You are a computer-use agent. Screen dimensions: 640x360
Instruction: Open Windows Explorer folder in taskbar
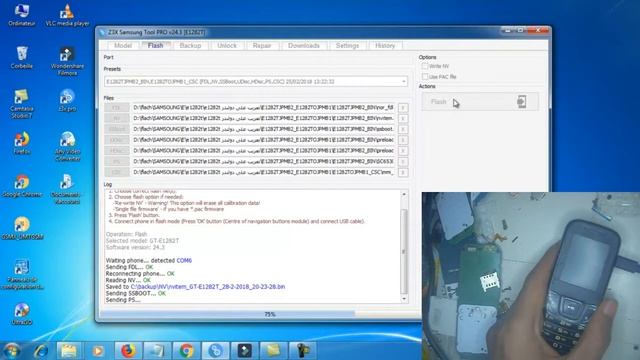69,351
